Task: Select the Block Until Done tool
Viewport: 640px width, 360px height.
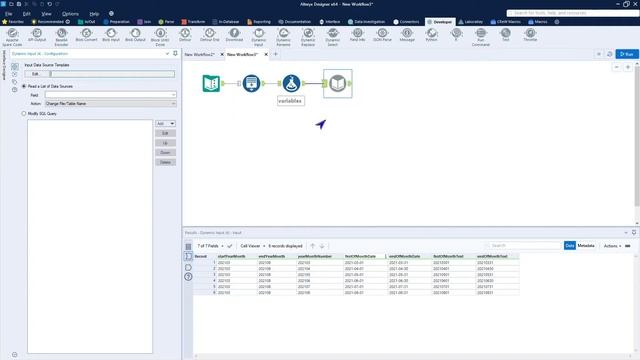Action: tap(160, 37)
